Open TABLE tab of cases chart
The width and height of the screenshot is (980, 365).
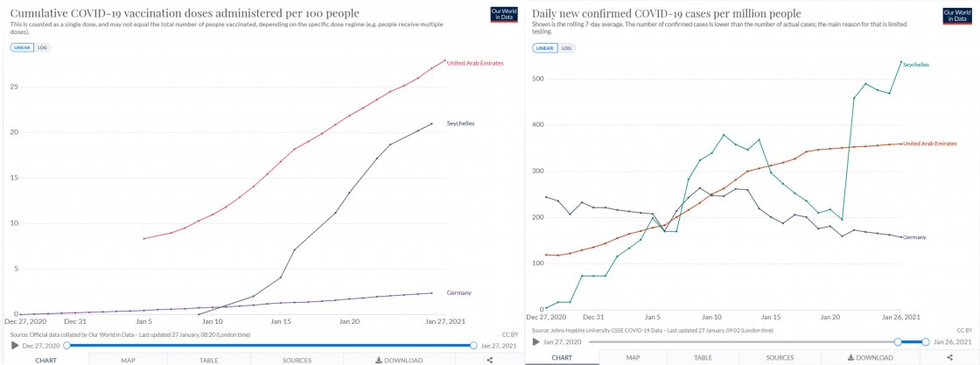pos(703,358)
